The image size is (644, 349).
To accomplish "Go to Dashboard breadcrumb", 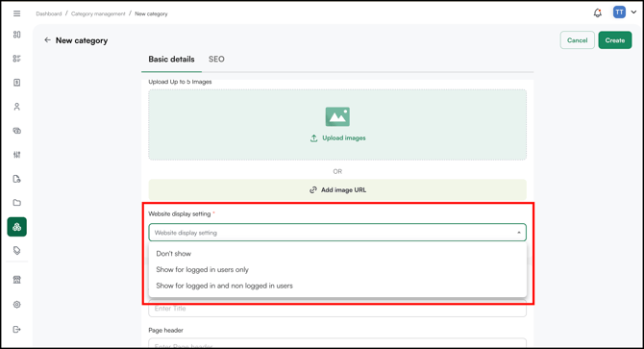I will [48, 13].
